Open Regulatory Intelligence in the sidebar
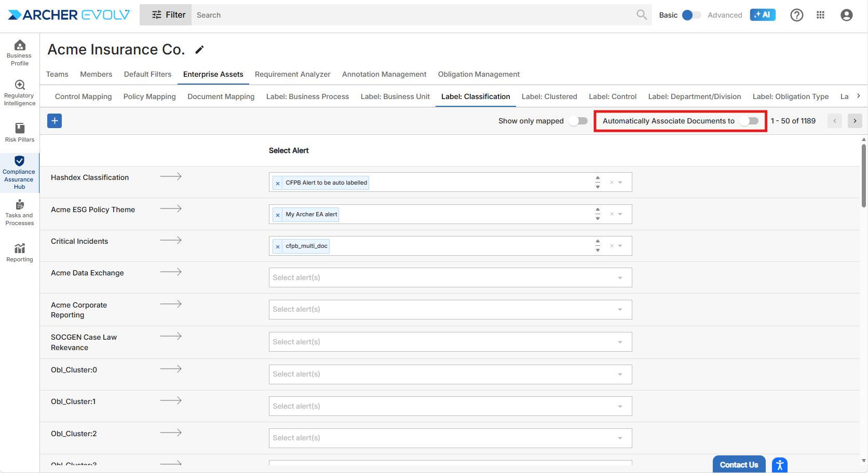The image size is (868, 473). click(x=20, y=93)
